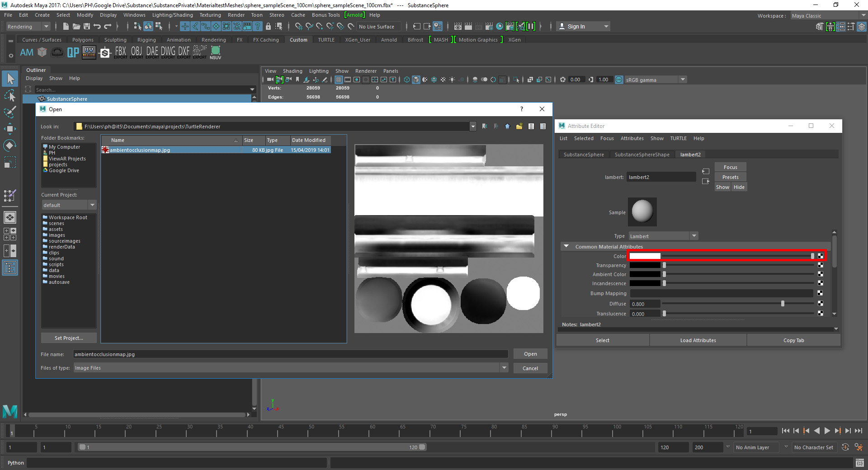Click the FBX Export shelf icon
Viewport: 868px width, 470px height.
pos(121,52)
